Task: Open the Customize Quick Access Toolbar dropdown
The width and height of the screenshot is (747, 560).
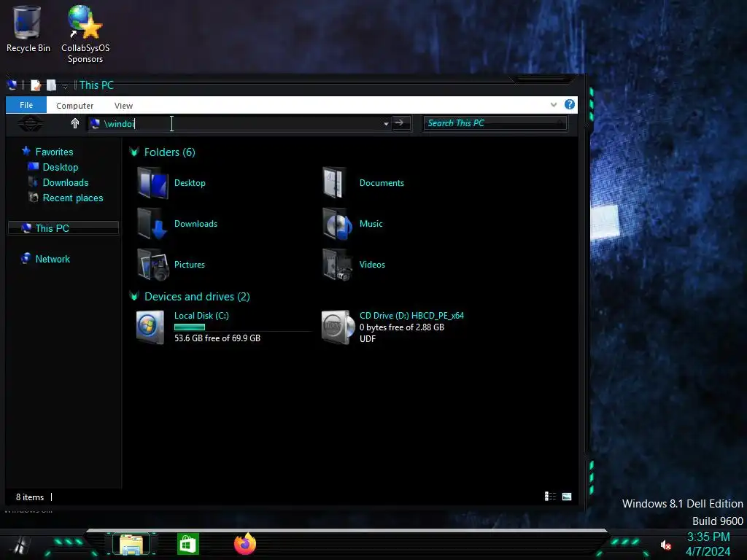Action: [x=65, y=86]
